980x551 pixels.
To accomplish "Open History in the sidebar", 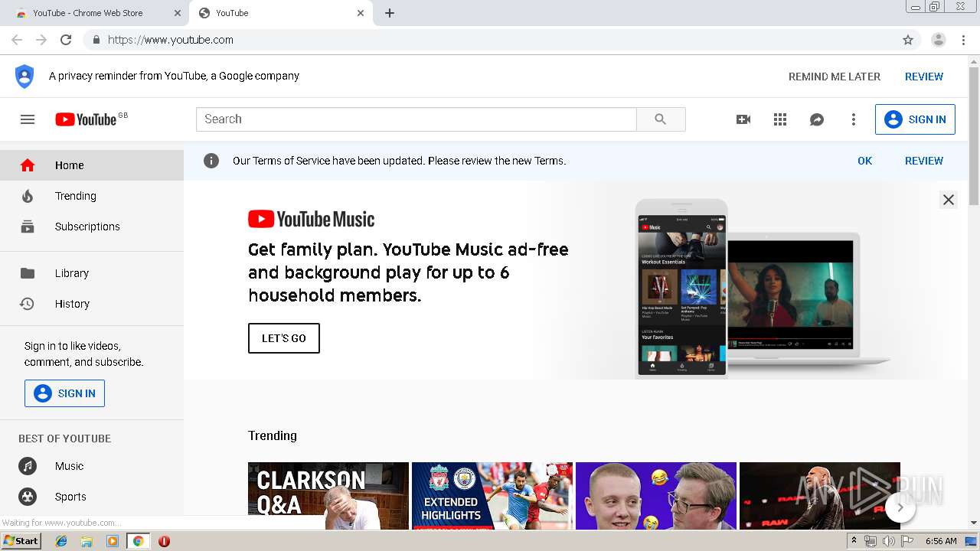I will click(x=92, y=304).
